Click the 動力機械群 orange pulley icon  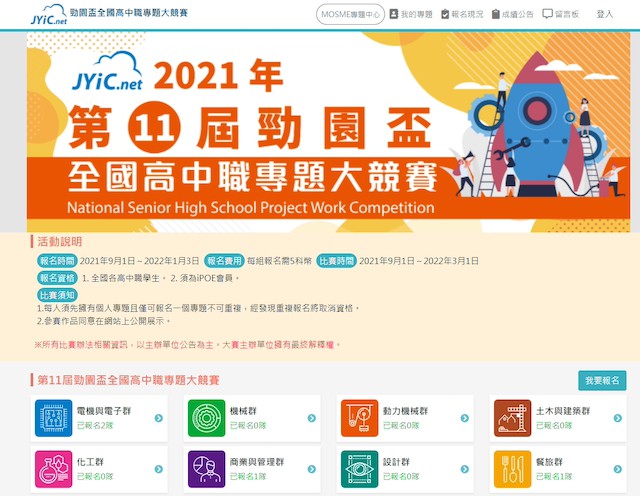360,418
